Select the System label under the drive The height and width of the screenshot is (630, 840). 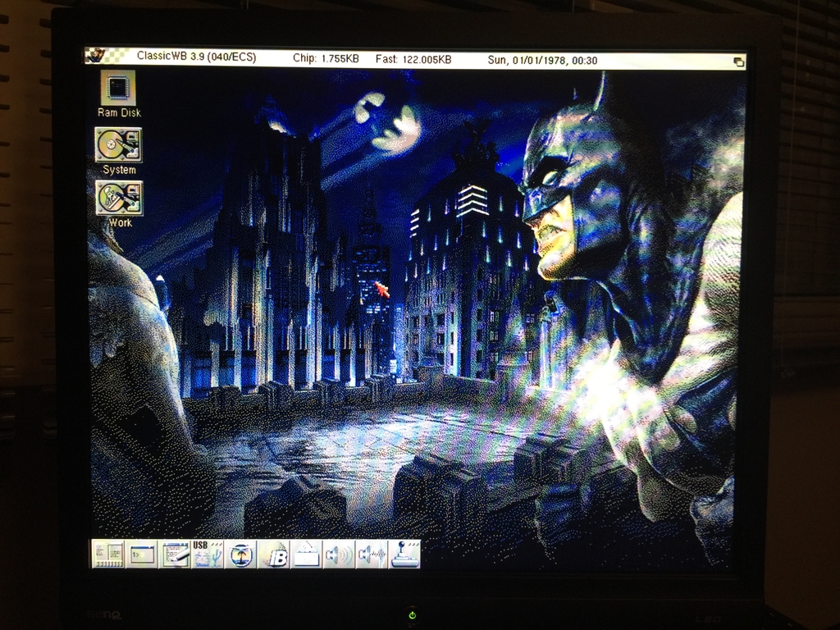click(119, 169)
